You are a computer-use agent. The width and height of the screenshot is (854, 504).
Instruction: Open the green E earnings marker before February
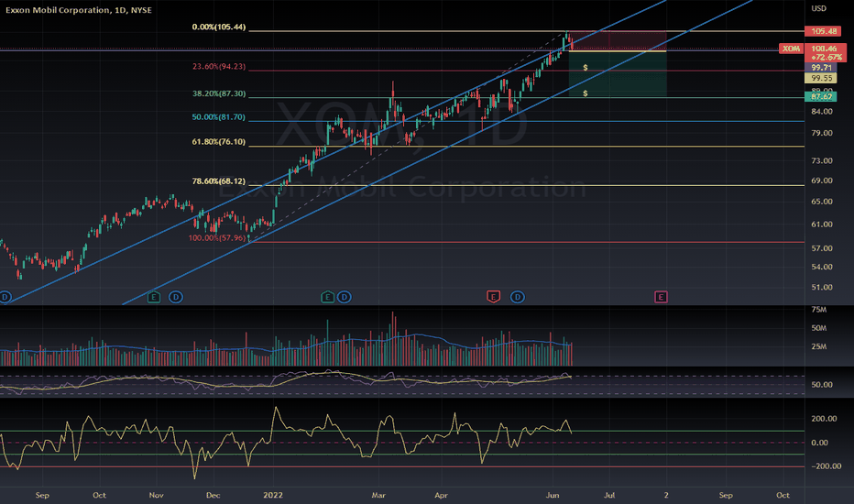[x=327, y=297]
